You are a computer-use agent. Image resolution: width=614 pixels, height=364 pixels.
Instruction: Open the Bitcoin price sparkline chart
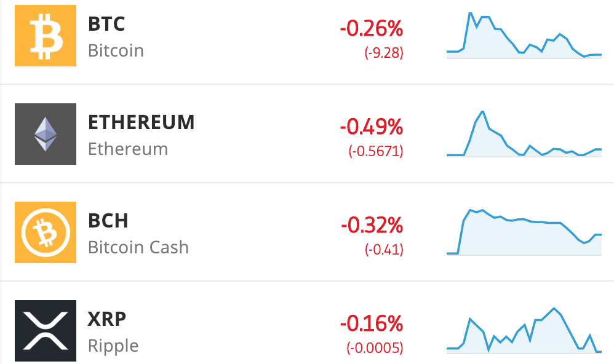524,36
